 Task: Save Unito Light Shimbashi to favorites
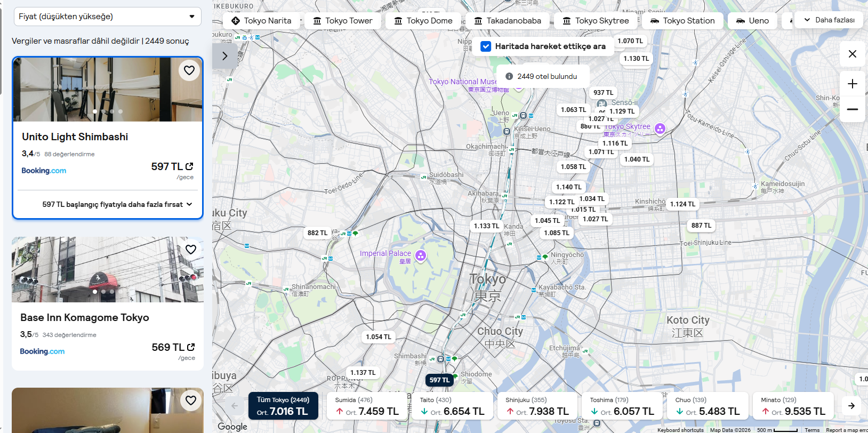pyautogui.click(x=189, y=70)
